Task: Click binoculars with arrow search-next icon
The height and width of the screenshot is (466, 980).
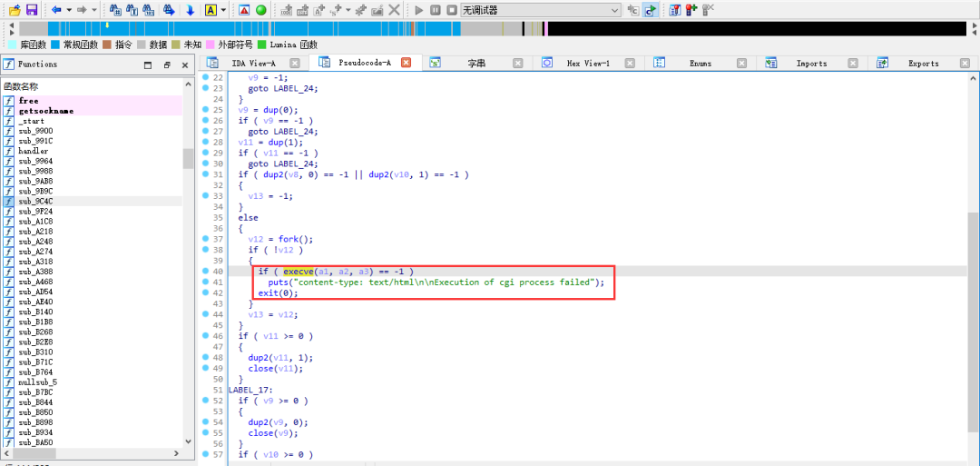Action: [x=168, y=9]
